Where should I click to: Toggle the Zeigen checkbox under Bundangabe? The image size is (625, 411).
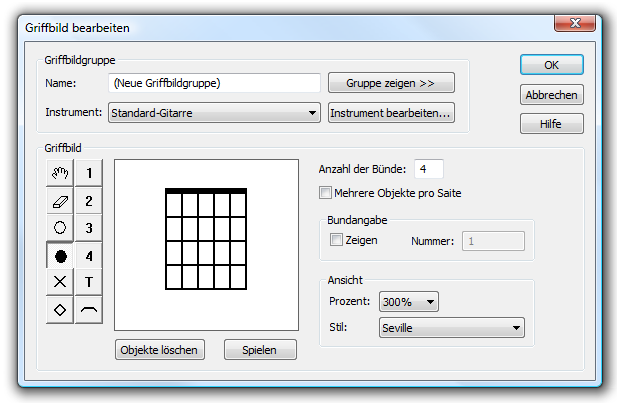tap(336, 240)
